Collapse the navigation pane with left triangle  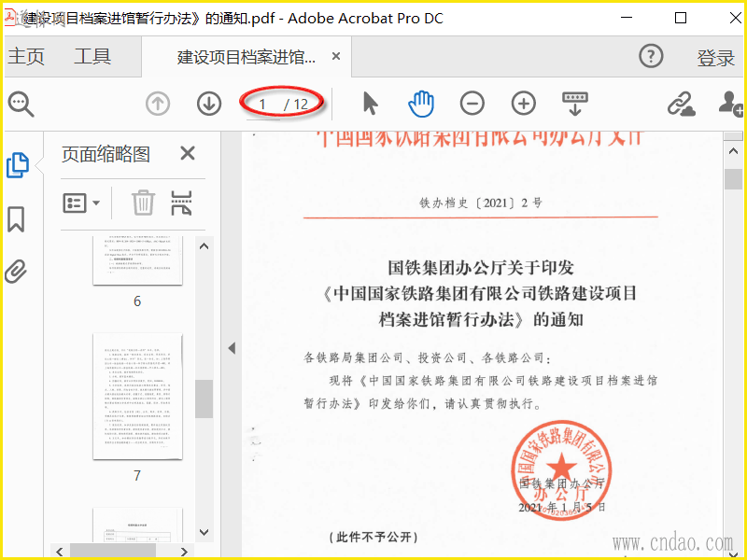232,348
